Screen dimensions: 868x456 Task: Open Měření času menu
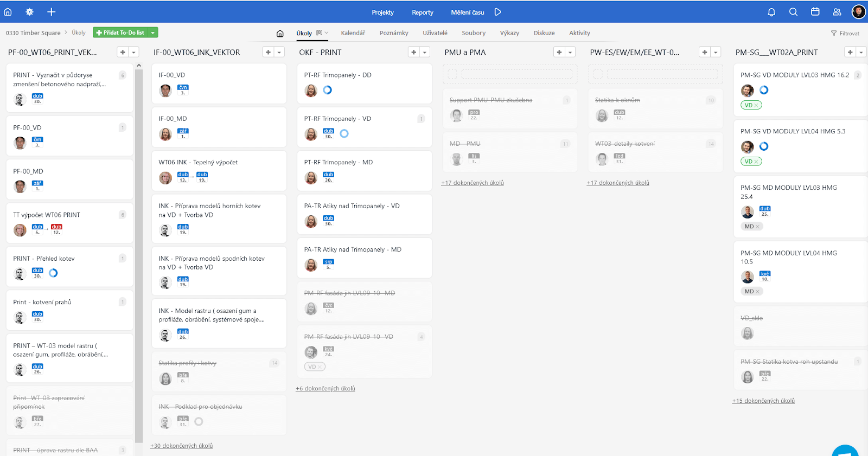[468, 12]
